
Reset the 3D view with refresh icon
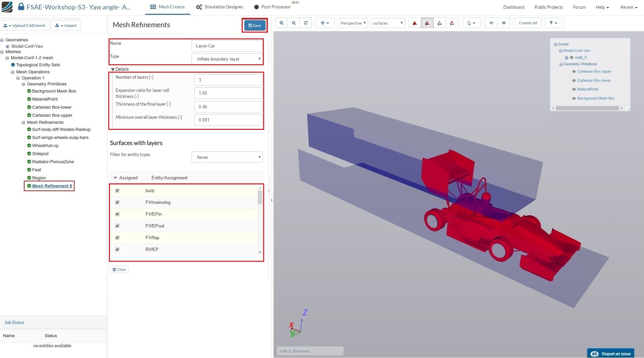[306, 23]
